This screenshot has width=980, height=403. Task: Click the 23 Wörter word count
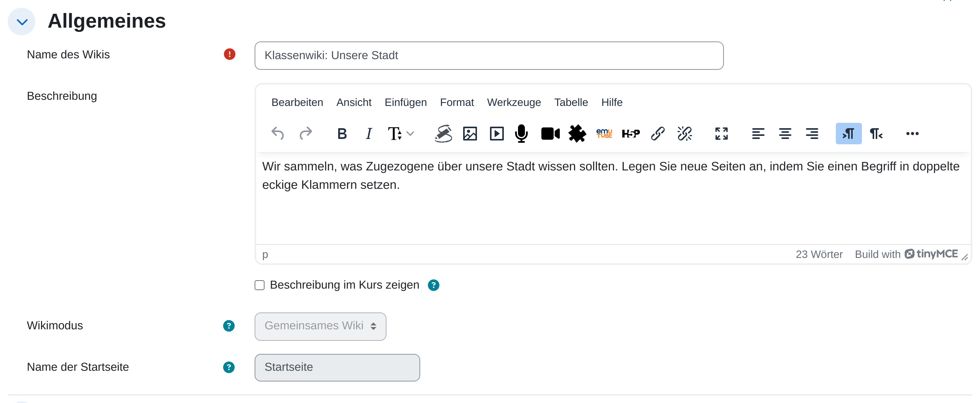point(819,254)
